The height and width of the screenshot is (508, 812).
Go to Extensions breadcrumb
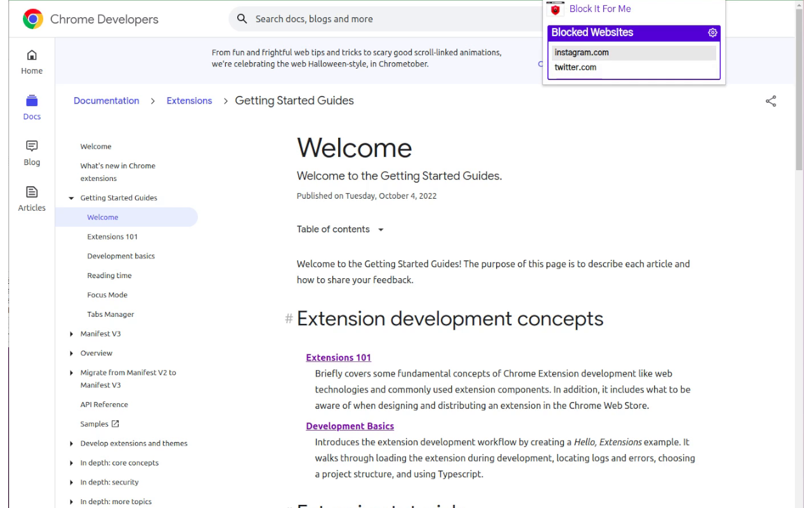point(189,100)
